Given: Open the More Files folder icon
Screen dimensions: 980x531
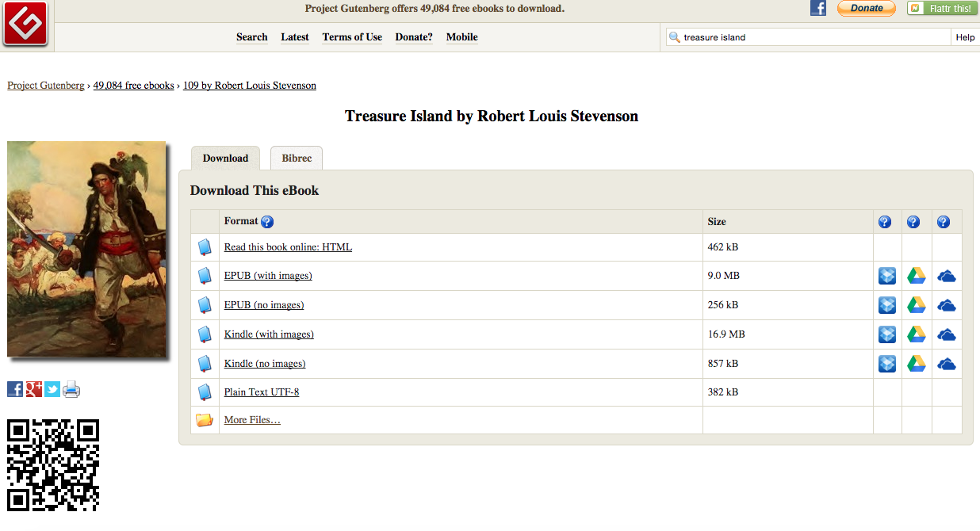Looking at the screenshot, I should (205, 420).
